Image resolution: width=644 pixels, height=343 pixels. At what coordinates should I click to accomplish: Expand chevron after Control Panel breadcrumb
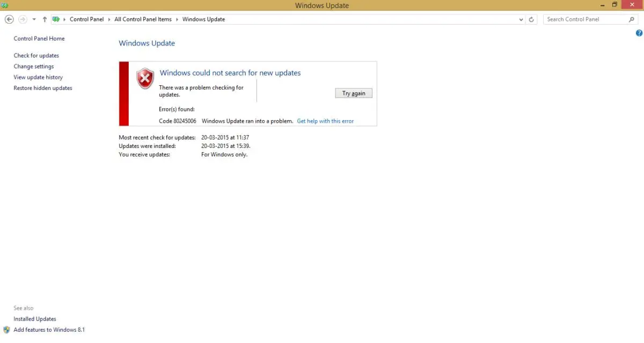109,19
